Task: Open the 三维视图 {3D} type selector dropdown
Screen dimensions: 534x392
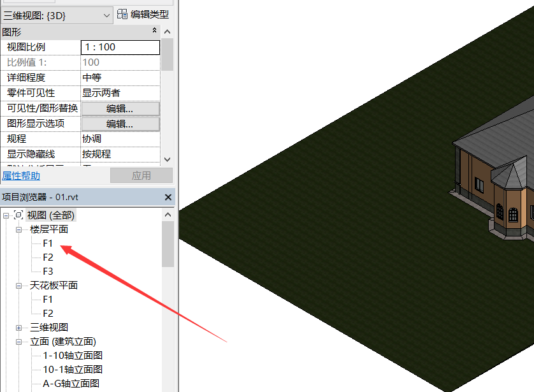Action: click(x=106, y=14)
